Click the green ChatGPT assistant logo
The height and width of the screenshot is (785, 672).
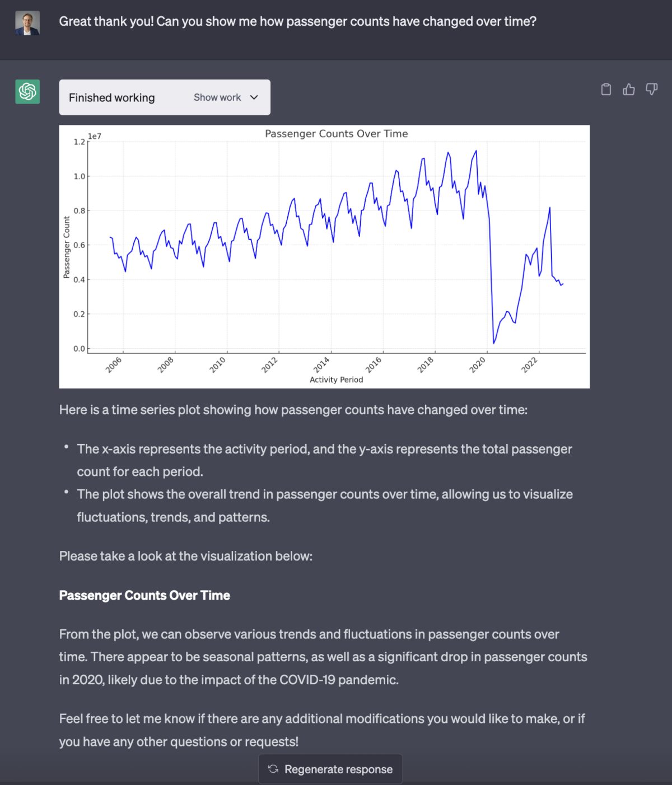pyautogui.click(x=27, y=91)
